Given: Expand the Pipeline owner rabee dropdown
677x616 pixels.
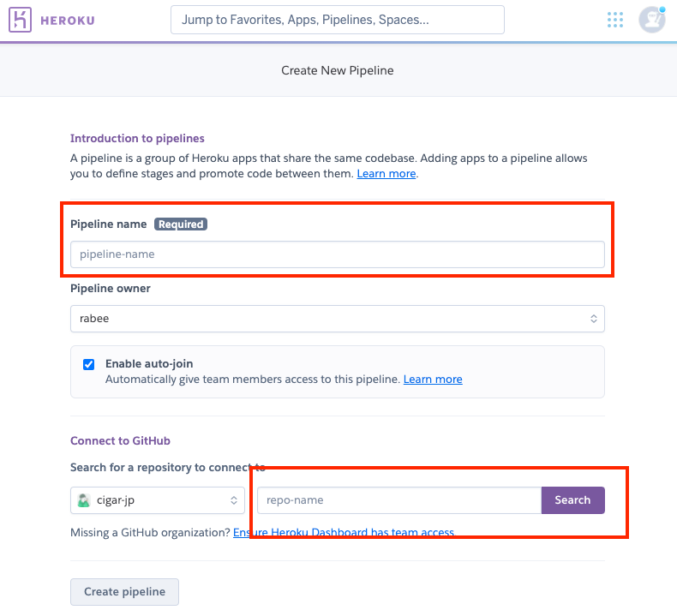Looking at the screenshot, I should point(337,319).
